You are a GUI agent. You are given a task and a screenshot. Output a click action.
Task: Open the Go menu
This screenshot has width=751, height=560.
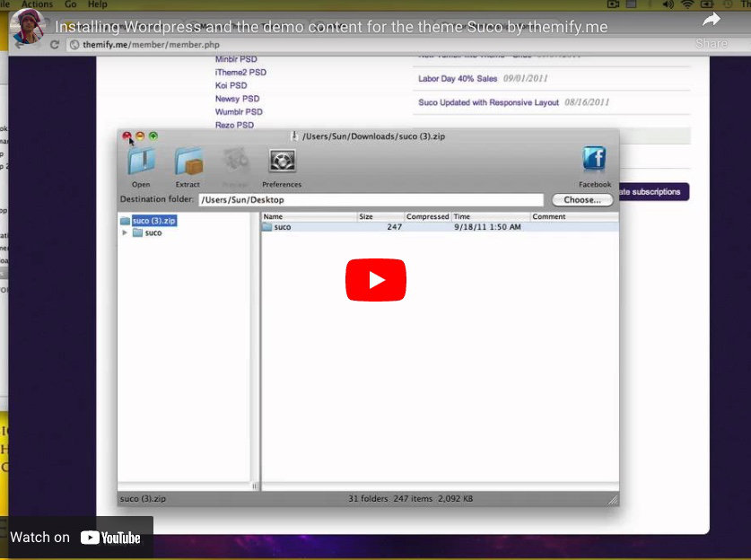71,4
